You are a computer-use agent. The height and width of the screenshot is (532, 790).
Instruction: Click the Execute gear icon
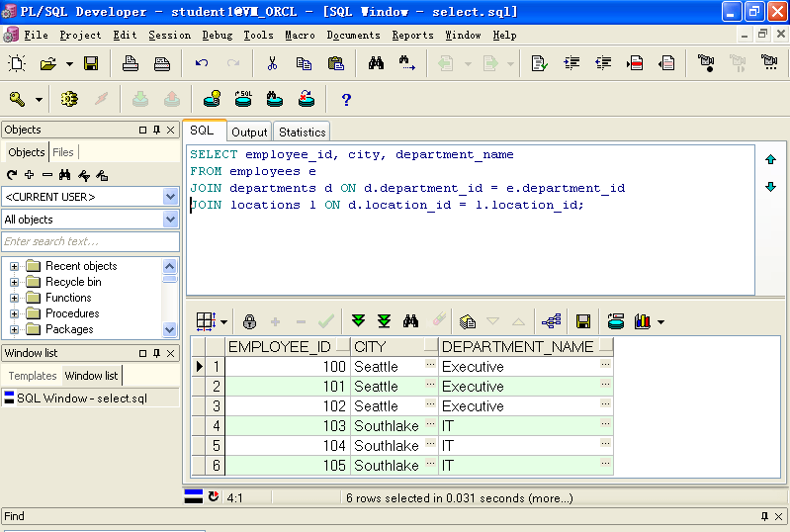click(x=68, y=99)
